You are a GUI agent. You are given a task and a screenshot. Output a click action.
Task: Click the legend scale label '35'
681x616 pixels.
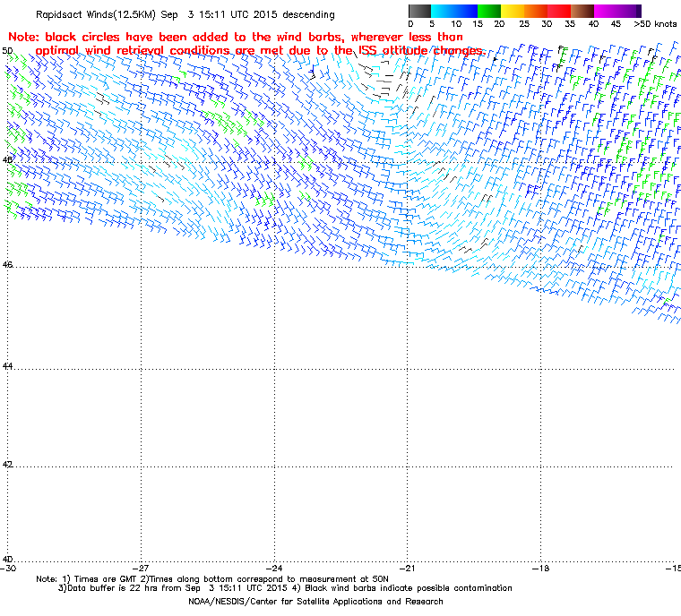tap(570, 24)
